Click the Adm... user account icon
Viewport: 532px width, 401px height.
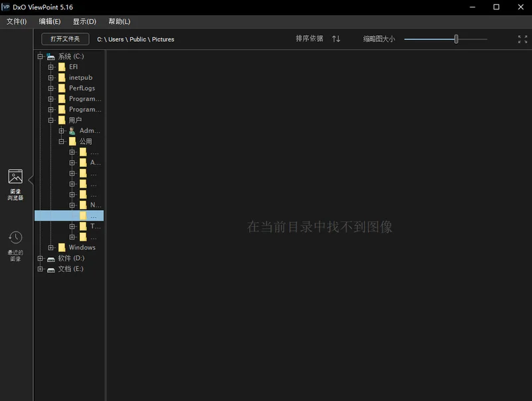(72, 130)
